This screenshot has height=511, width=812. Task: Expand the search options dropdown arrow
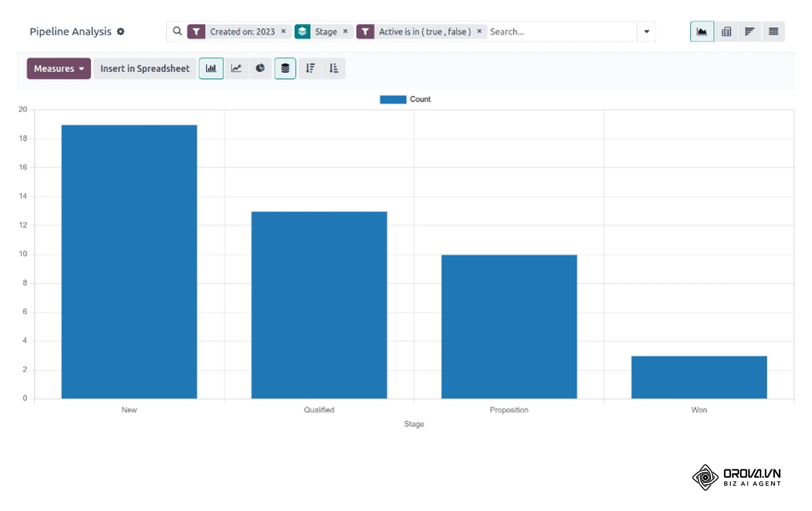(x=647, y=31)
